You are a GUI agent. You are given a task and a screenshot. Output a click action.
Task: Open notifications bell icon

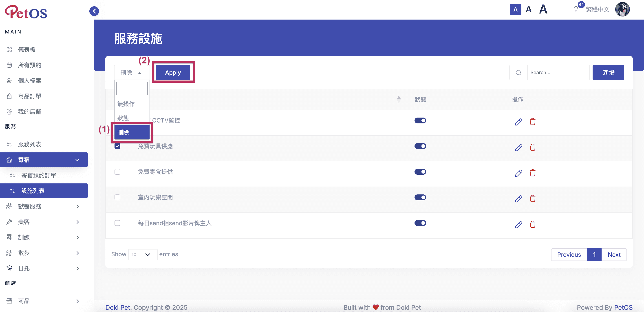tap(576, 9)
